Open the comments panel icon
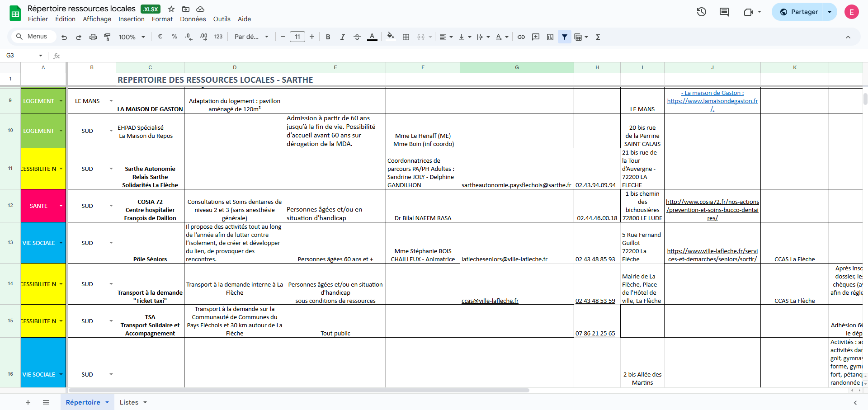The width and height of the screenshot is (868, 410). [724, 12]
